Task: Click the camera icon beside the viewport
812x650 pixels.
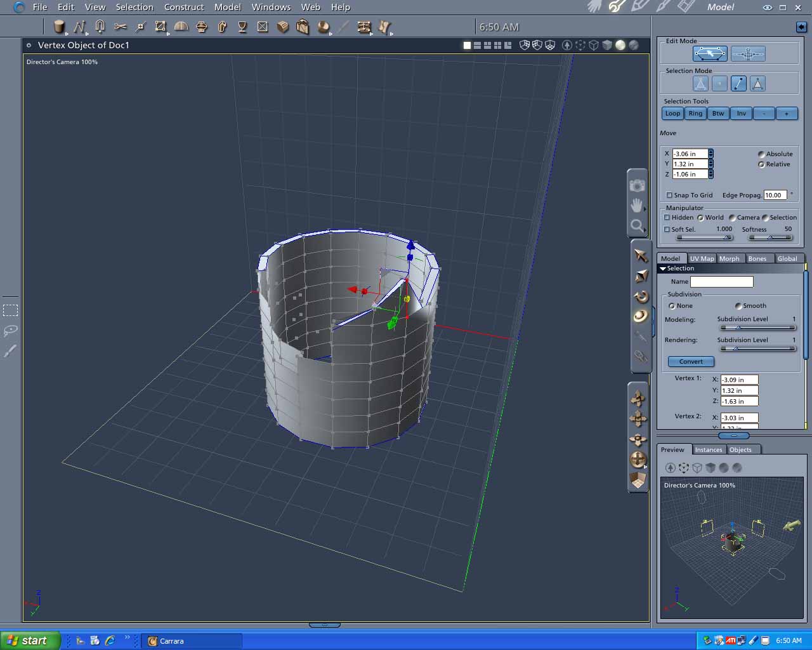Action: point(637,185)
